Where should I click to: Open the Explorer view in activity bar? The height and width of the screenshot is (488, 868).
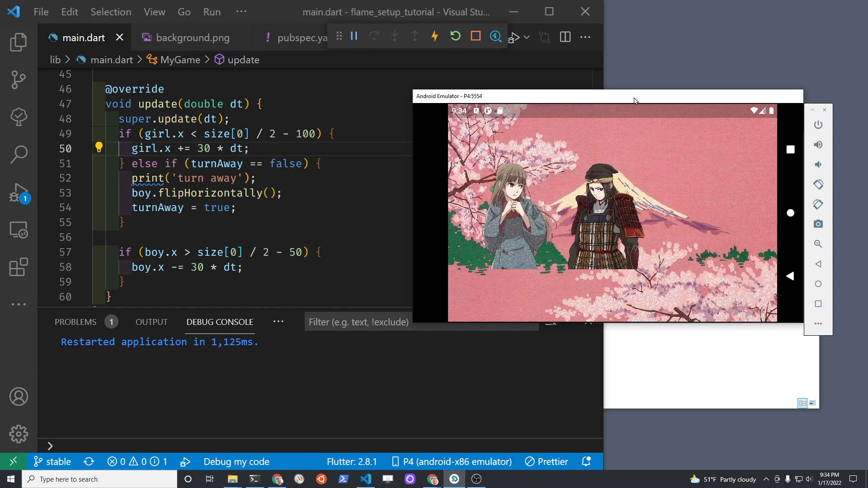click(x=19, y=42)
